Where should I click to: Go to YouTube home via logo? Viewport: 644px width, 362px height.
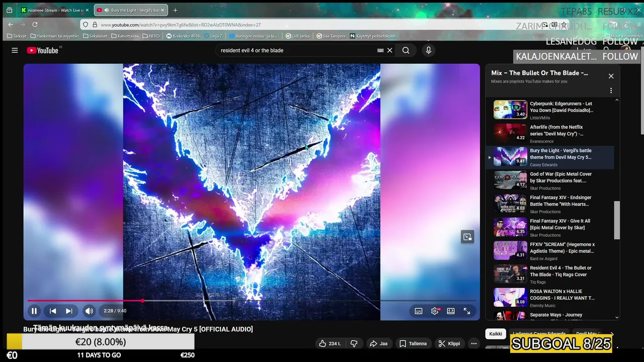click(43, 50)
